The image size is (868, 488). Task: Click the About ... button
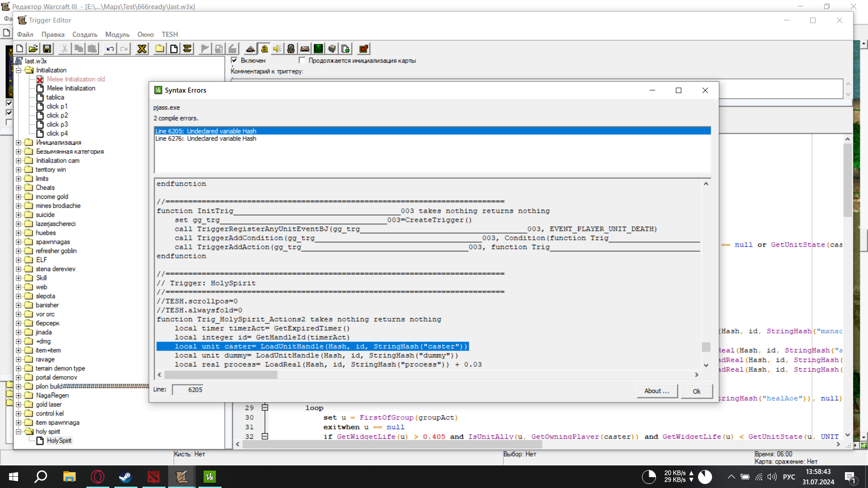coord(656,391)
